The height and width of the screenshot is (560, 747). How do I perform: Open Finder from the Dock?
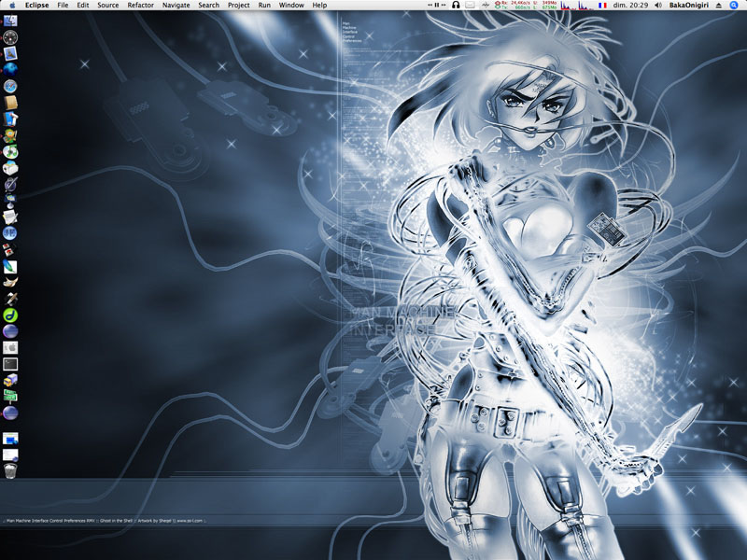[10, 21]
